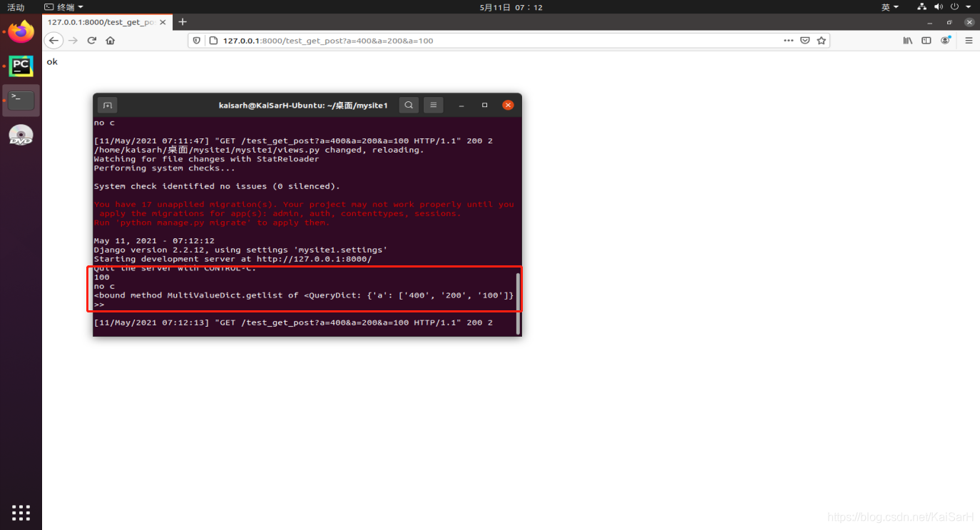Screen dimensions: 980x530
Task: Click 'May 11, 2021 - 07:12:12' terminal line
Action: tap(154, 241)
